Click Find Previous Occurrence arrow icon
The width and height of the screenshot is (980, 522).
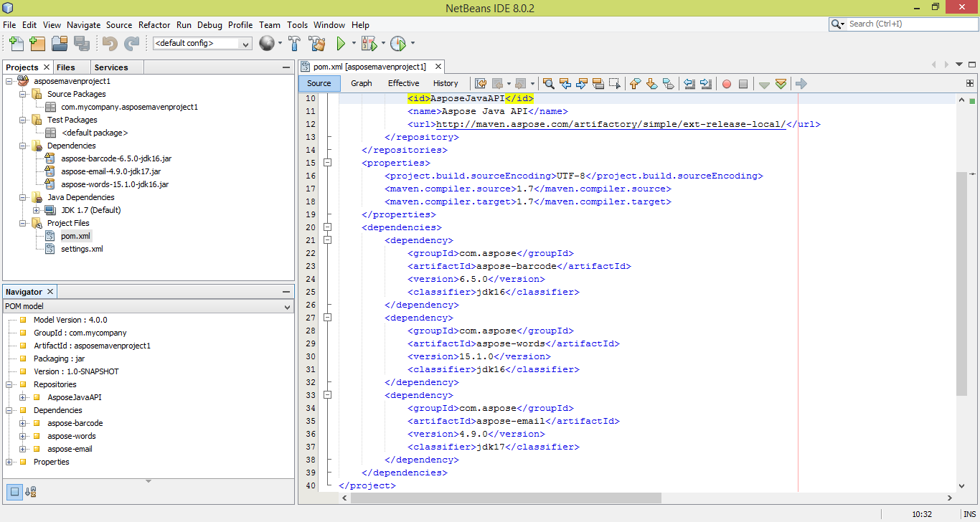pos(565,84)
